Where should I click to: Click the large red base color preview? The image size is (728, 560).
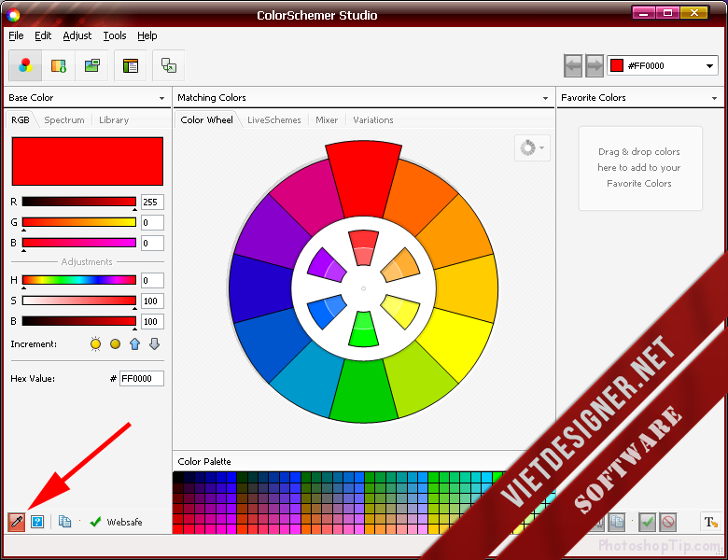click(x=88, y=161)
